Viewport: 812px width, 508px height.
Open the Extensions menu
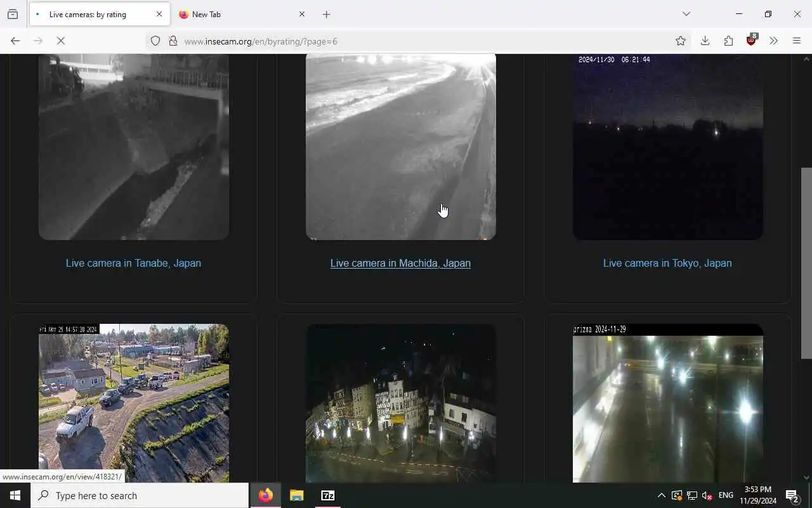728,41
